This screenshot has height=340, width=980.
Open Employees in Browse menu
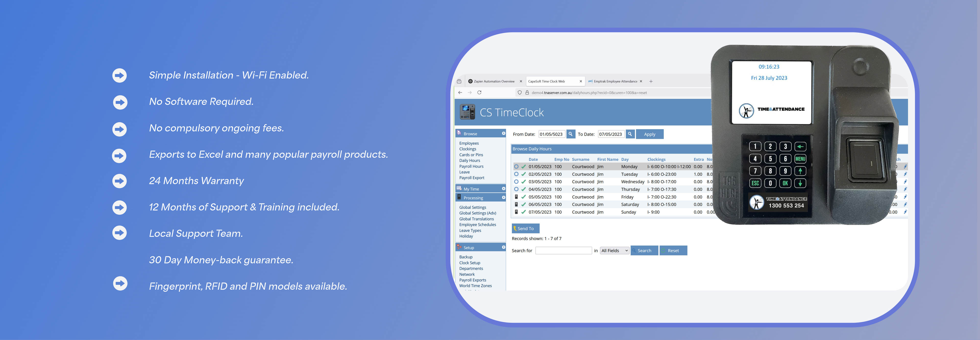[469, 143]
